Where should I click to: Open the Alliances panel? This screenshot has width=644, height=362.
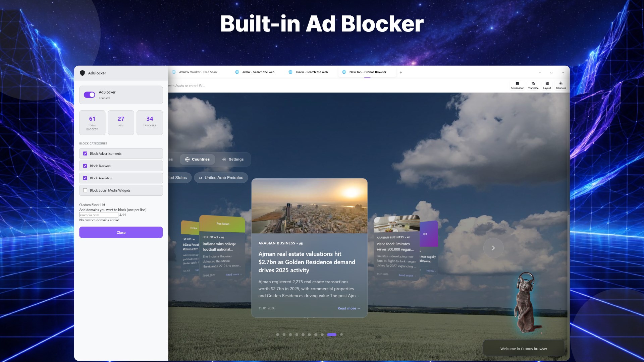tap(560, 85)
